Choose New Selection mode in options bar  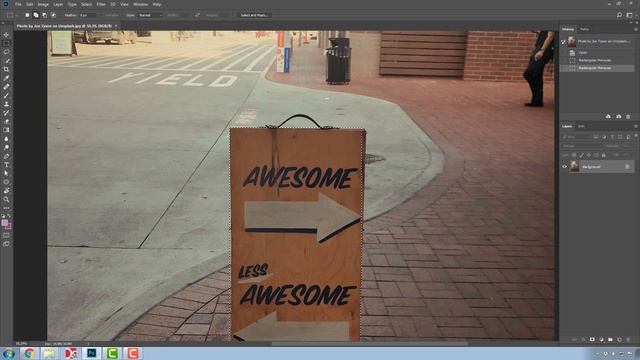point(27,15)
